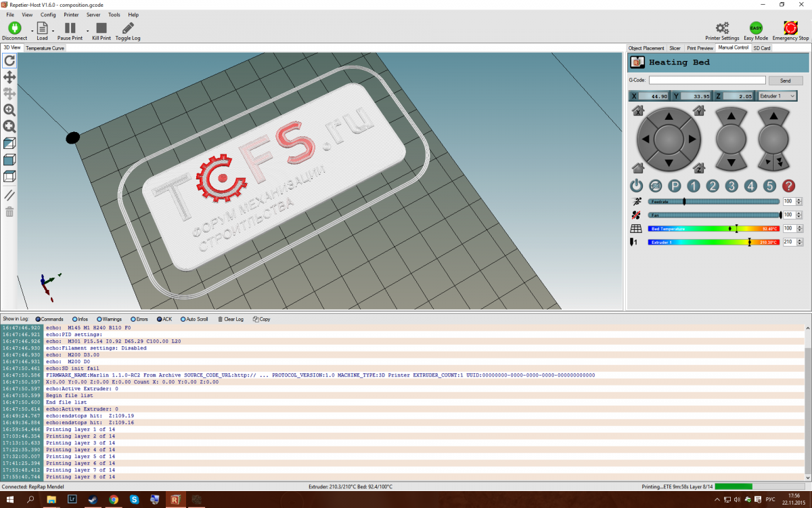Run custom script button 5
This screenshot has width=812, height=508.
point(769,186)
